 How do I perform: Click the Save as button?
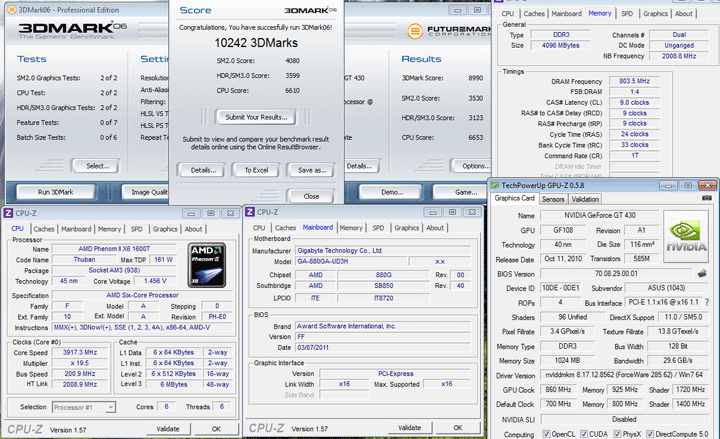tap(312, 170)
